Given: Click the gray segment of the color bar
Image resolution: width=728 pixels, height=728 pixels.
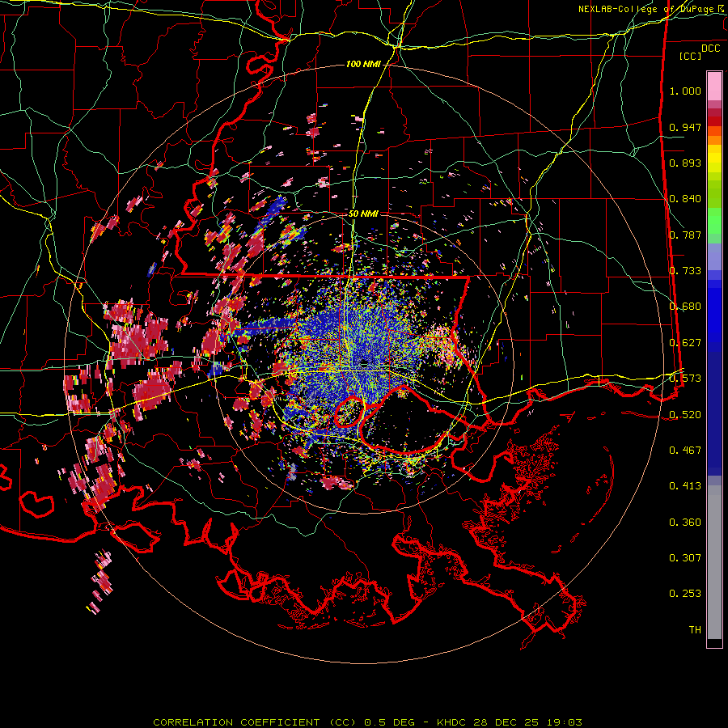Looking at the screenshot, I should point(714,562).
